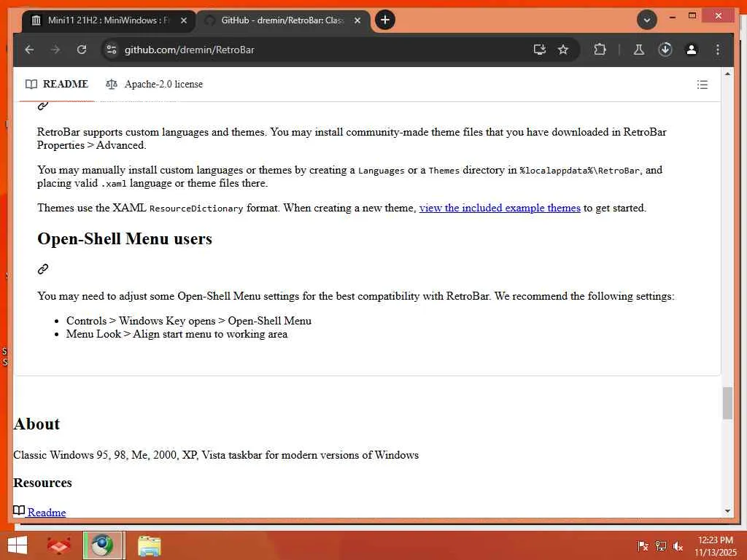Click the 'About' heading
747x560 pixels.
point(36,424)
